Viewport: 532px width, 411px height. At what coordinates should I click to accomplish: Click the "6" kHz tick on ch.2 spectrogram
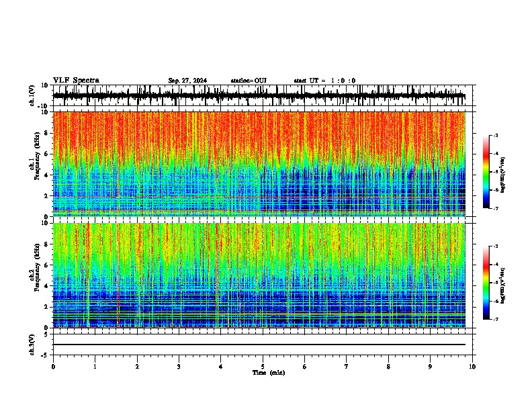[x=47, y=265]
